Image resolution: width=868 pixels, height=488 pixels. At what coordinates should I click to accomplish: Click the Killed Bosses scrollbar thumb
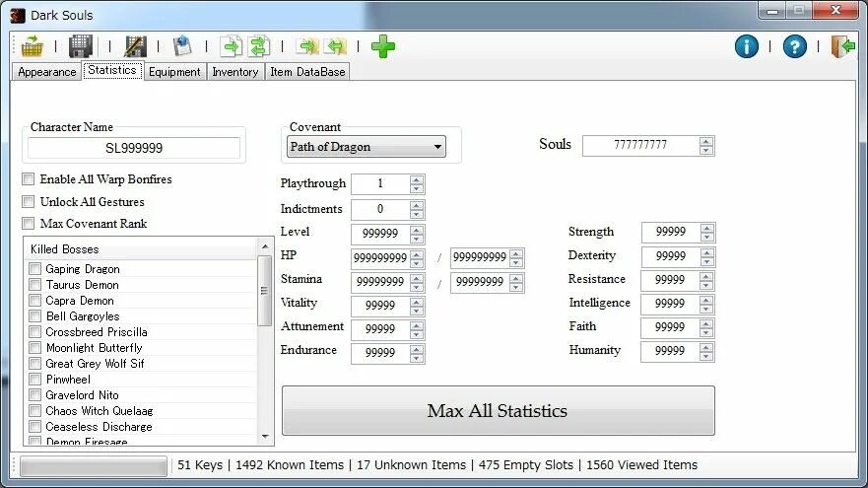pos(265,291)
